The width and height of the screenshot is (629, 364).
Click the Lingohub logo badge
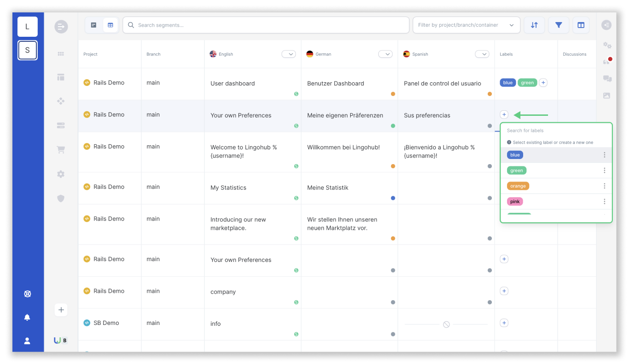60,341
